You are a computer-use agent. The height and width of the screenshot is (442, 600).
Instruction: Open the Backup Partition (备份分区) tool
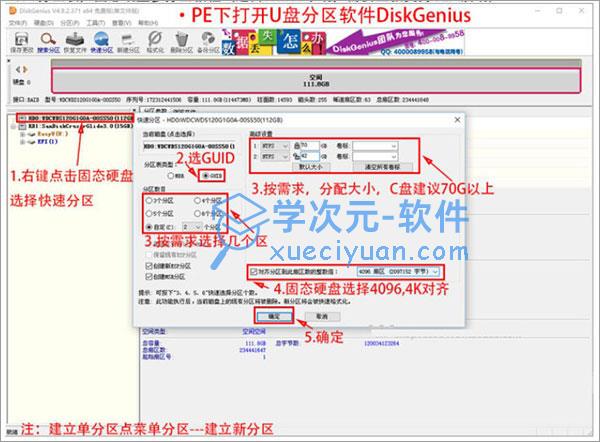(208, 42)
